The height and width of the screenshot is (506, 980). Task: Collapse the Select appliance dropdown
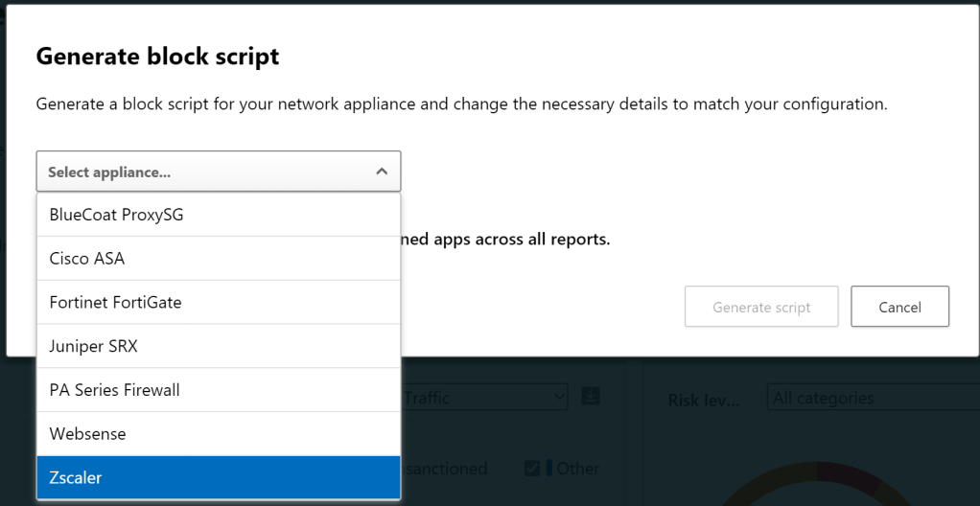tap(218, 172)
